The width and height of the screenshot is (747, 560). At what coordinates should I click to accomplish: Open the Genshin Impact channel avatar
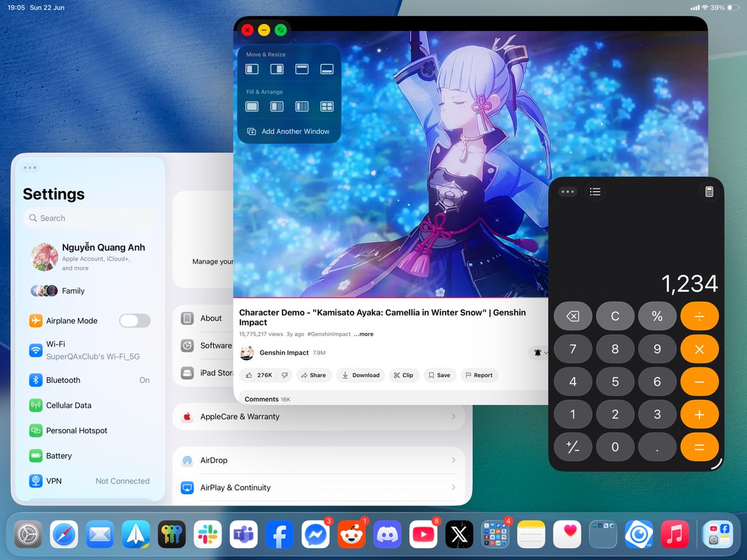pyautogui.click(x=247, y=353)
